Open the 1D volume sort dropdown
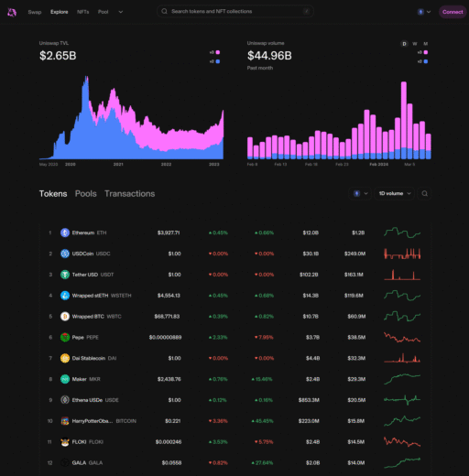Screen dimensions: 469x476 [394, 193]
